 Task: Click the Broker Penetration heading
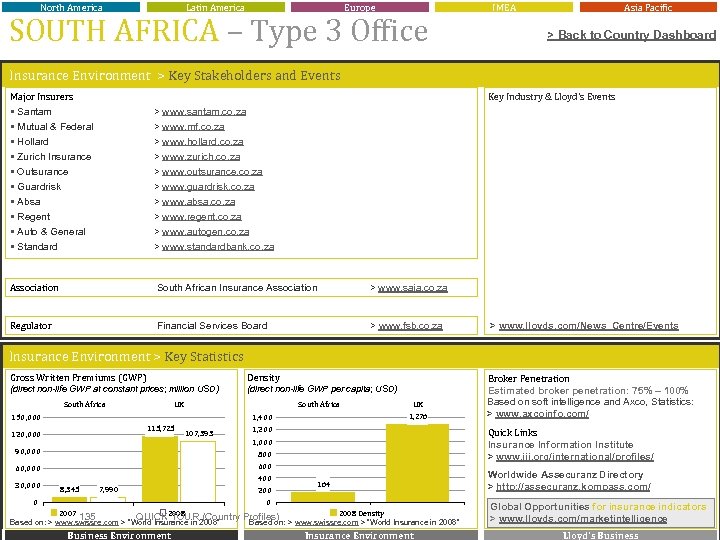(x=529, y=379)
